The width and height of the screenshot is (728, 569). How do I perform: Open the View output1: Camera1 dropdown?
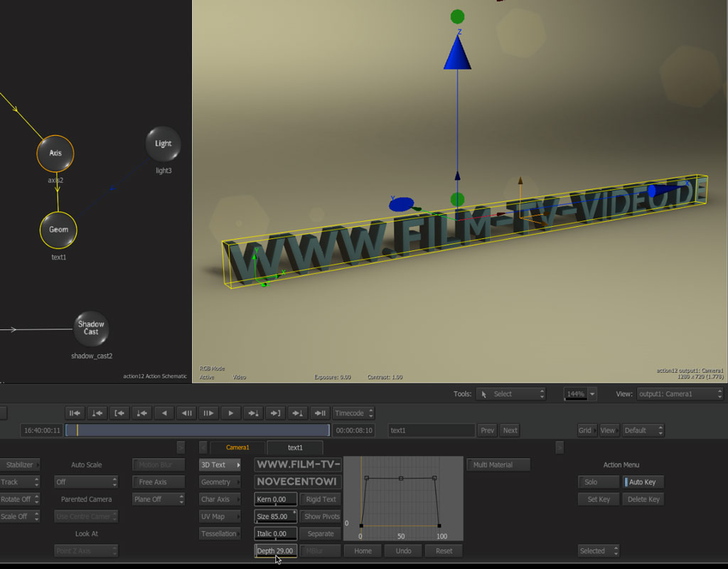pos(670,394)
